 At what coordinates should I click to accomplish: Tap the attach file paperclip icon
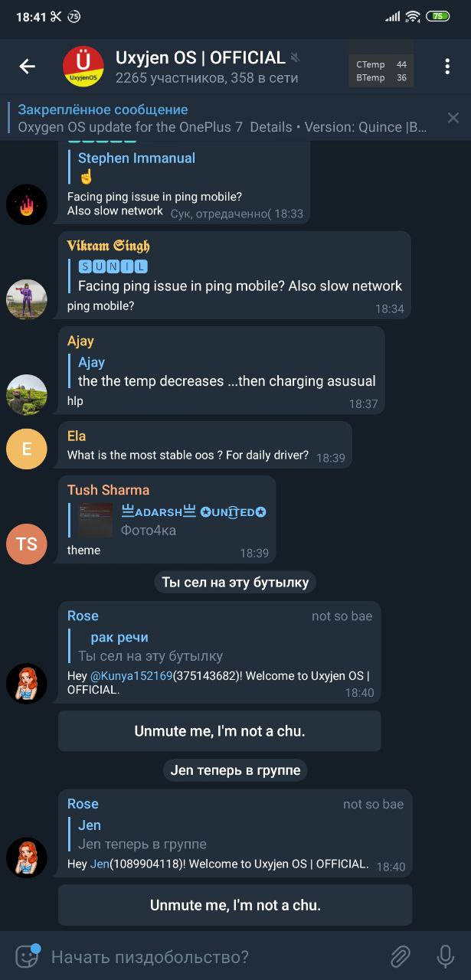400,956
